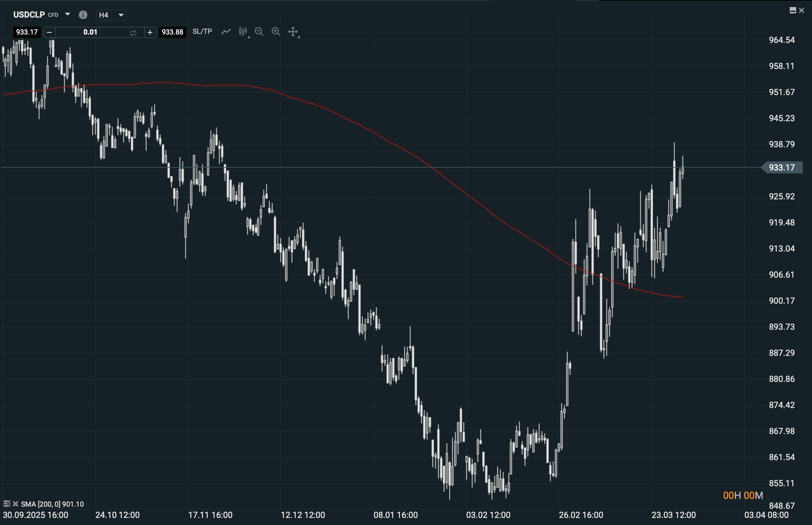Decrease volume with the minus button

(50, 32)
